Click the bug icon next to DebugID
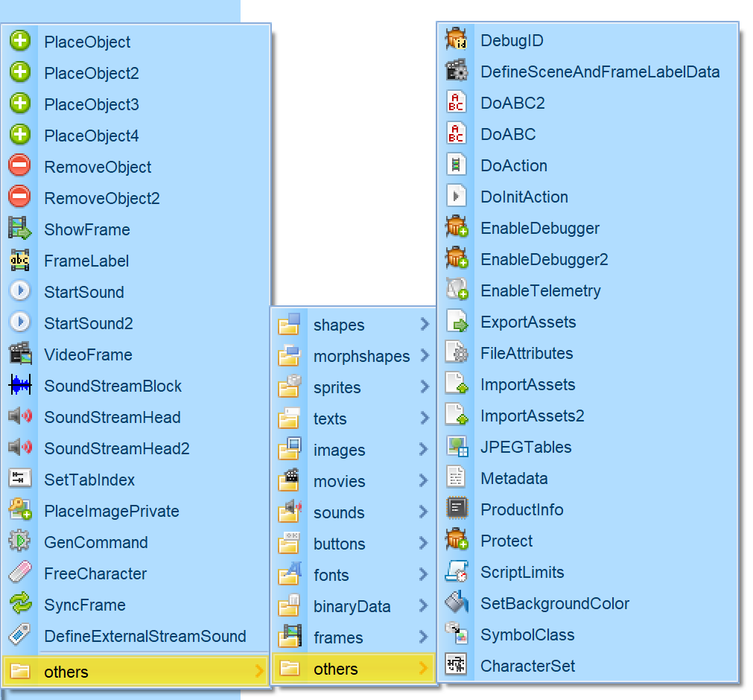753x700 pixels. pyautogui.click(x=456, y=40)
